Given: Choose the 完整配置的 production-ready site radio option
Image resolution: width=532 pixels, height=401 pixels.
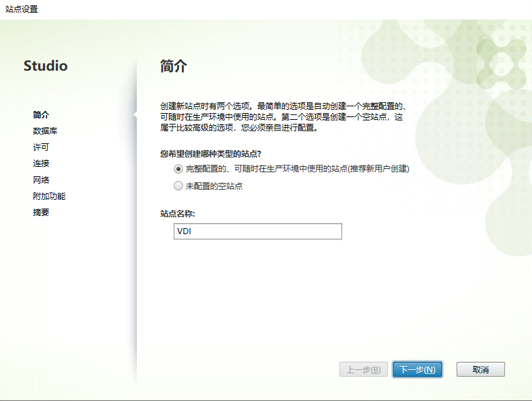Looking at the screenshot, I should point(178,169).
